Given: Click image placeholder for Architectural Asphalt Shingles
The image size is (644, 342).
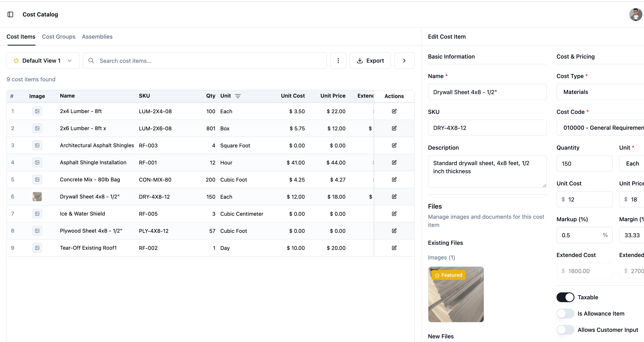Looking at the screenshot, I should coord(37,145).
